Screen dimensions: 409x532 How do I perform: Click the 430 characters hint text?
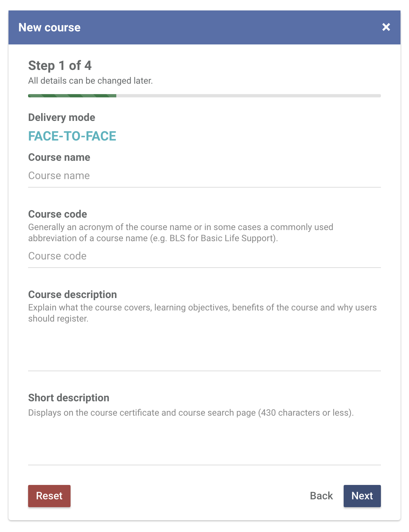click(191, 413)
